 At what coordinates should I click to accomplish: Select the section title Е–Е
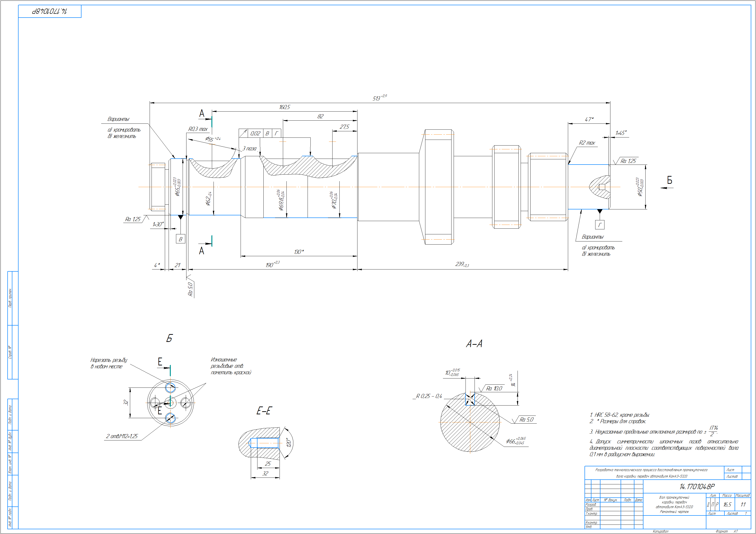point(264,411)
